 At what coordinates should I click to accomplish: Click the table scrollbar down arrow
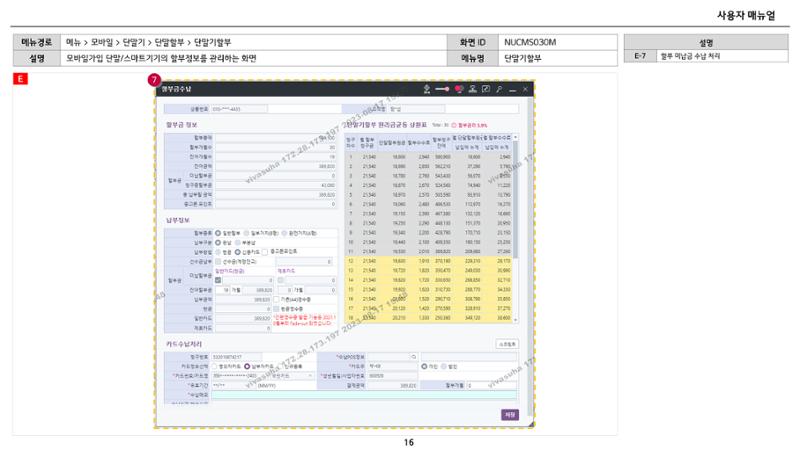pyautogui.click(x=515, y=319)
